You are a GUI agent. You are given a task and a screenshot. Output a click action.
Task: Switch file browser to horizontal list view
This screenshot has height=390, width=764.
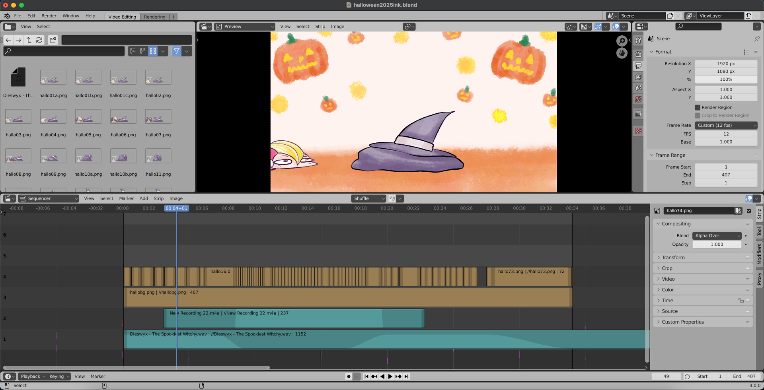(143, 51)
